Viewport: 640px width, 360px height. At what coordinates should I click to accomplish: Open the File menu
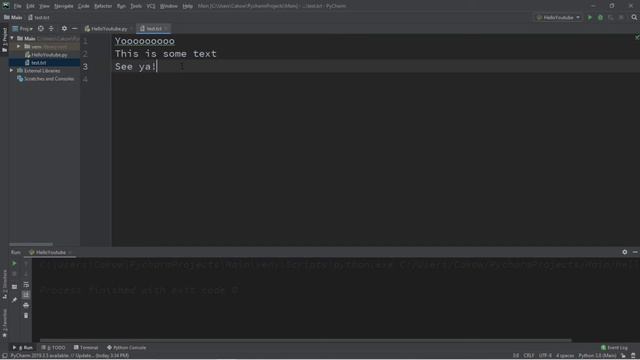(18, 6)
